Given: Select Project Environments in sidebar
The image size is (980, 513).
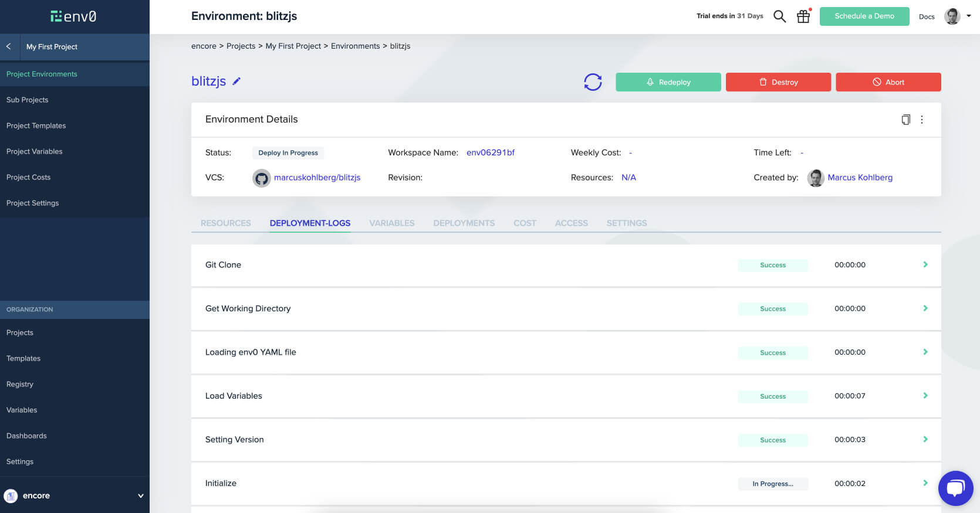Looking at the screenshot, I should tap(75, 74).
